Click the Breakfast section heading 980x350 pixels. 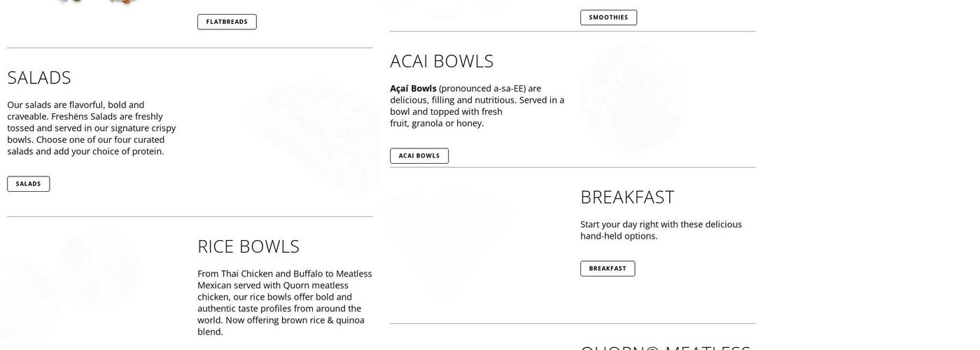pyautogui.click(x=627, y=197)
